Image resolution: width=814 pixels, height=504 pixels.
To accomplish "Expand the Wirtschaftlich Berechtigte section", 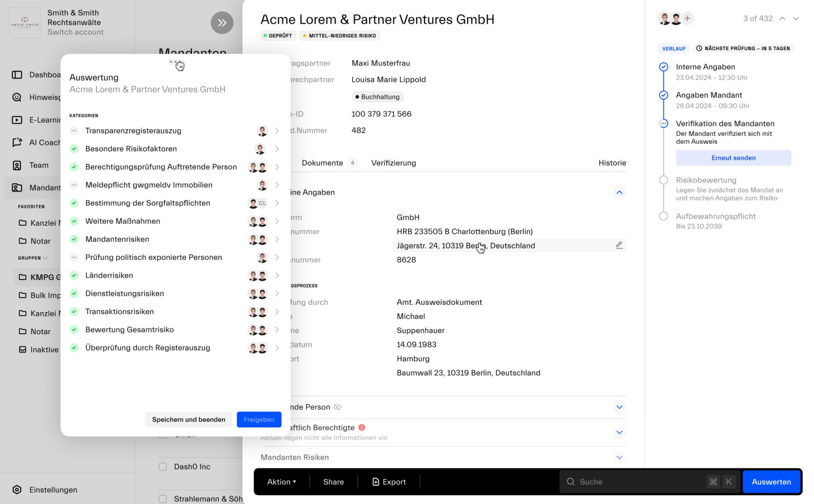I will tap(619, 432).
